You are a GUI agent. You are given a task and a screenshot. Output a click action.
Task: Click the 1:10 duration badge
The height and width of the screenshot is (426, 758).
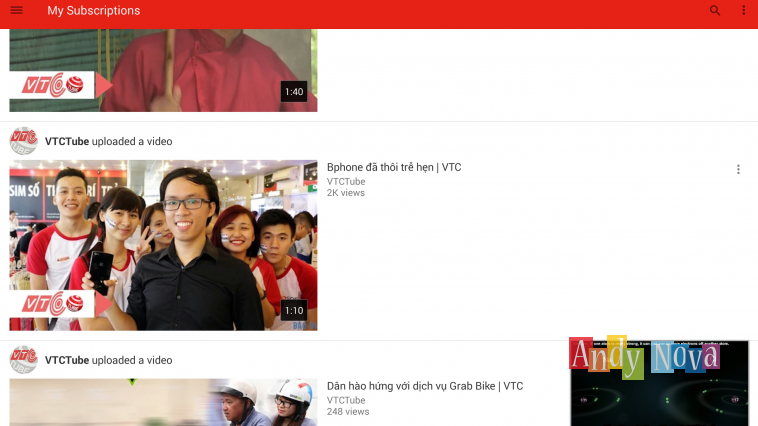[293, 311]
